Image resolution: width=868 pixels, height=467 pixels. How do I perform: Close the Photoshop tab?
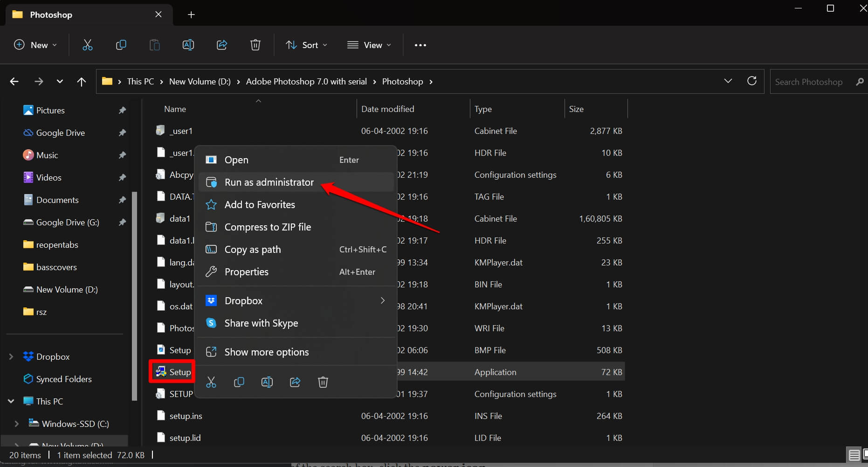pyautogui.click(x=158, y=14)
